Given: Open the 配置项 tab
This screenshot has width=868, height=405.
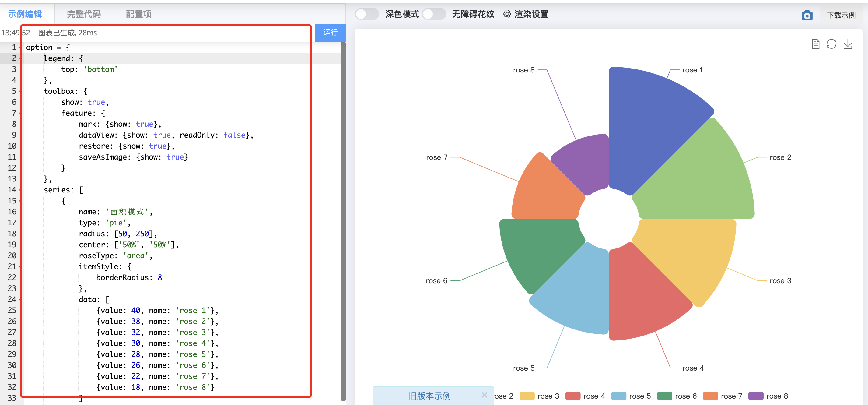Looking at the screenshot, I should 139,14.
